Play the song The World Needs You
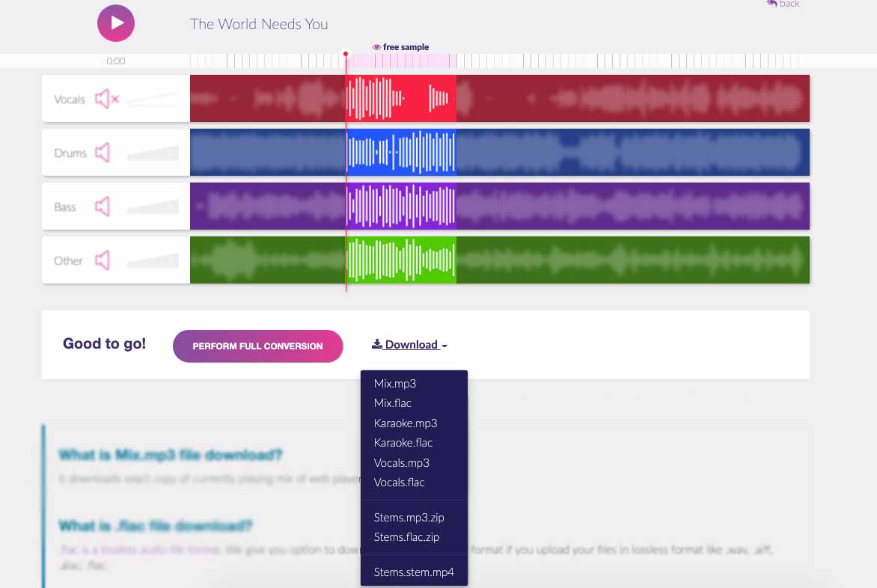 point(116,23)
